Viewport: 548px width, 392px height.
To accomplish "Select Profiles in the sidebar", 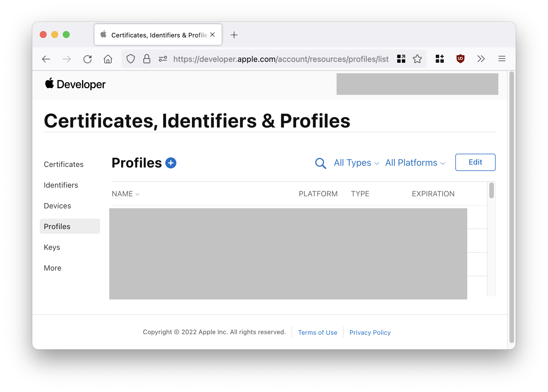I will point(70,227).
